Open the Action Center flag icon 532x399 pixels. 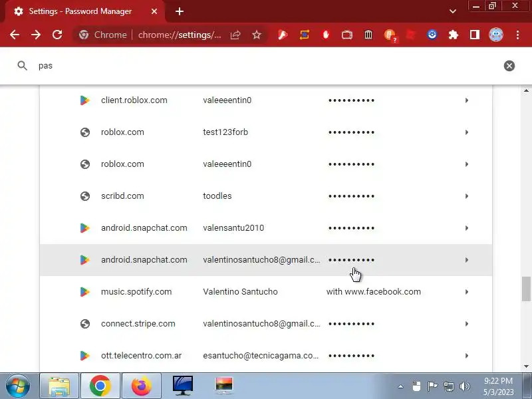[x=432, y=386]
